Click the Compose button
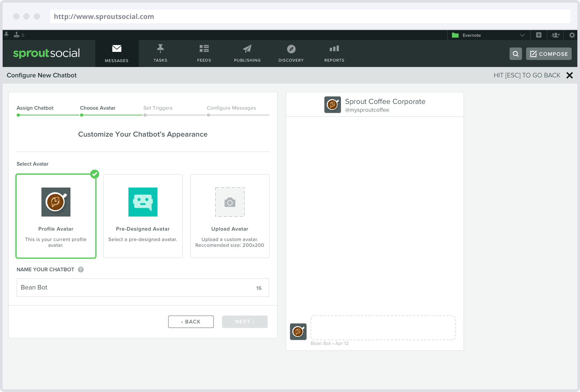 (549, 54)
